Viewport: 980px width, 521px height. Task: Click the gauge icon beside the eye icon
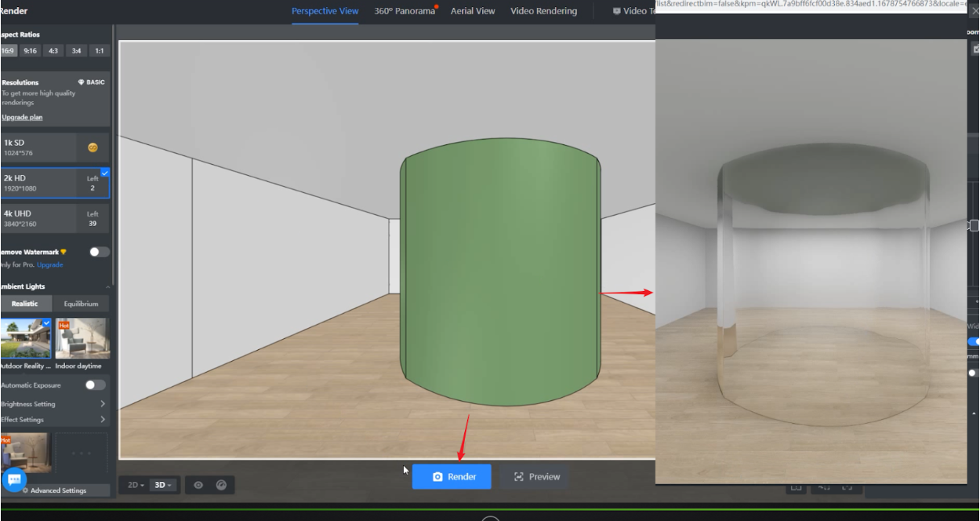click(x=221, y=485)
